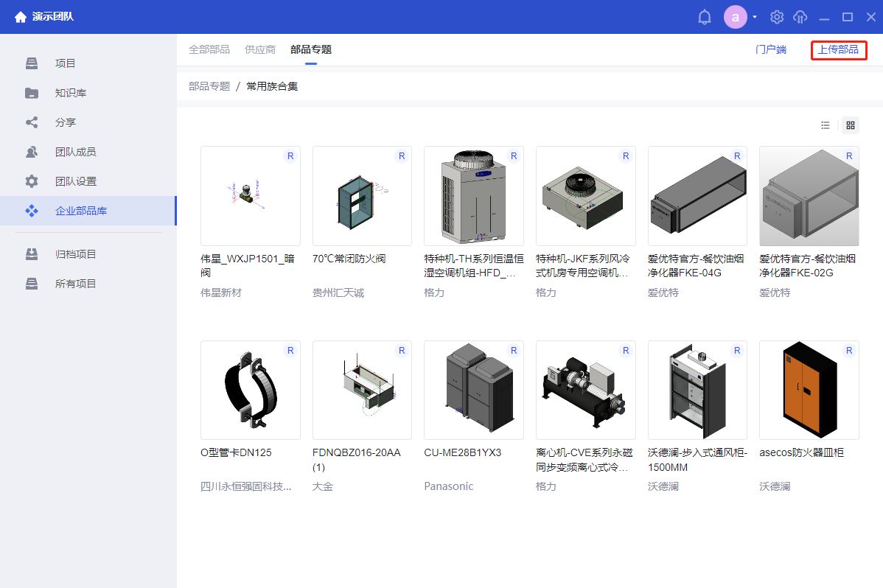
Task: Open 项目 in sidebar
Action: [88, 63]
